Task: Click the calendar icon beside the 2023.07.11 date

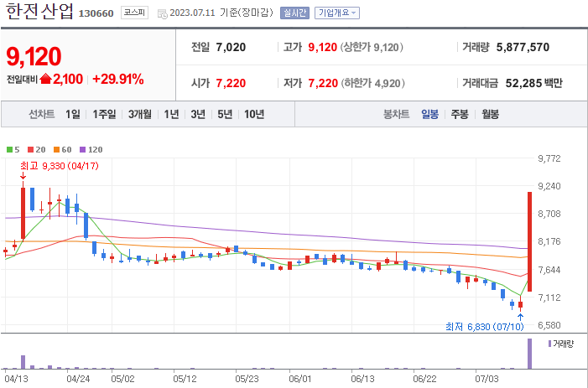Action: 163,13
